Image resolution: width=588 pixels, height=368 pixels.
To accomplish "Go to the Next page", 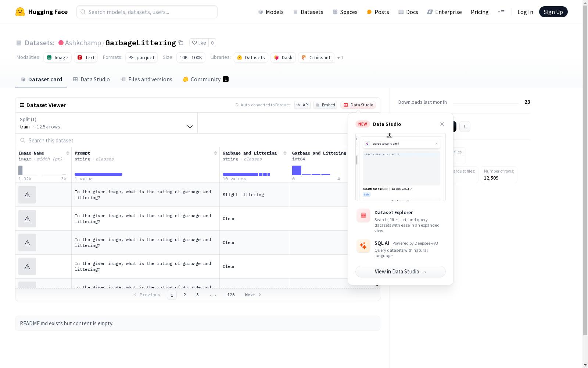I will tap(253, 295).
